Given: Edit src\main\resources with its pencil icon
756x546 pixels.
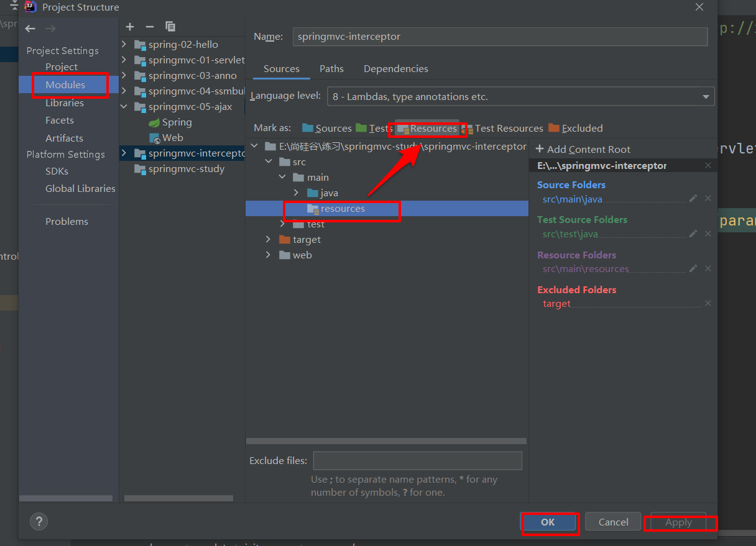Looking at the screenshot, I should coord(693,268).
